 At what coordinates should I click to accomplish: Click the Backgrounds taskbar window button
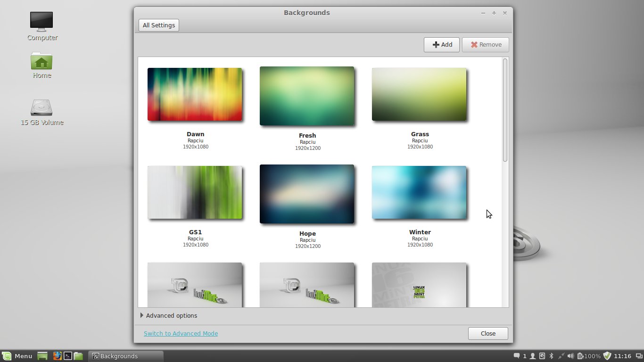(126, 356)
